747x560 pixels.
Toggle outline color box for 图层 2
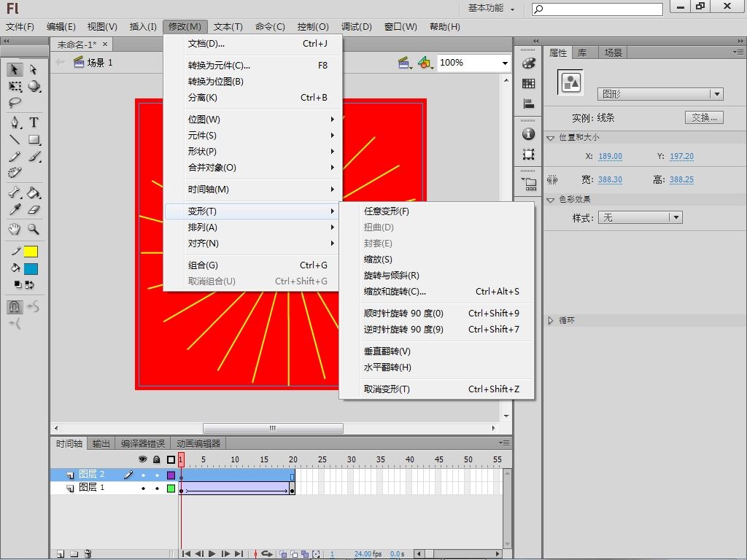coord(171,475)
